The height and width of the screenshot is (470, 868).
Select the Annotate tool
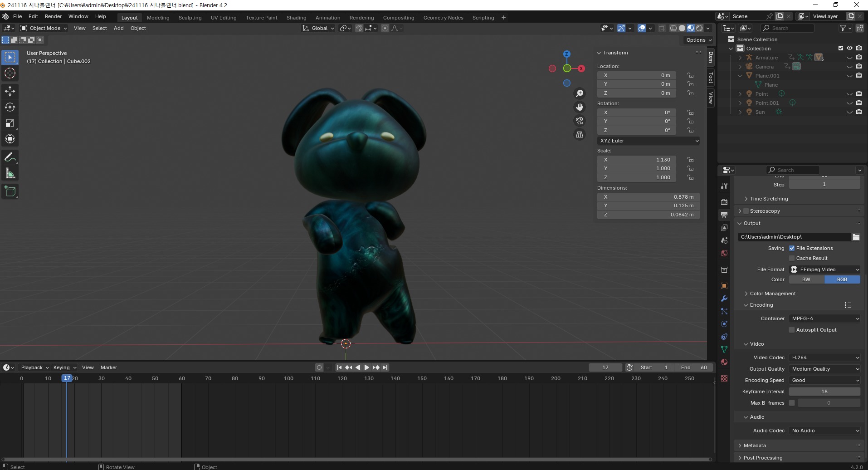coord(10,157)
